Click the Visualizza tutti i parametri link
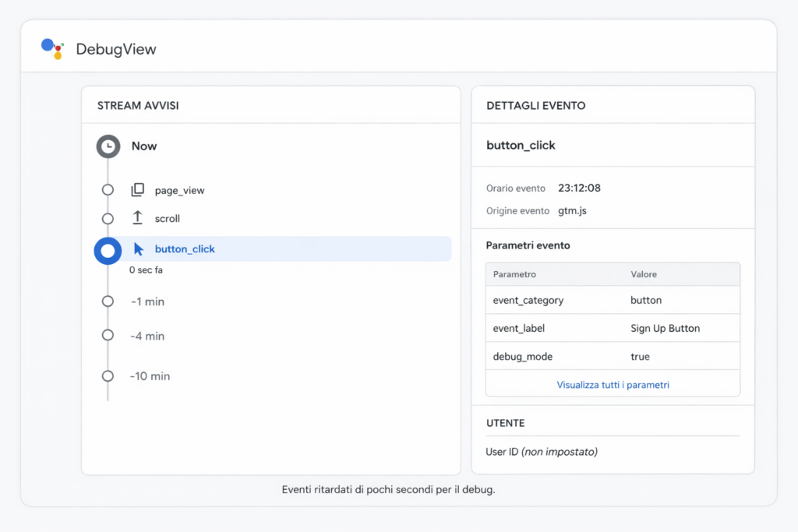The height and width of the screenshot is (532, 798). (613, 385)
